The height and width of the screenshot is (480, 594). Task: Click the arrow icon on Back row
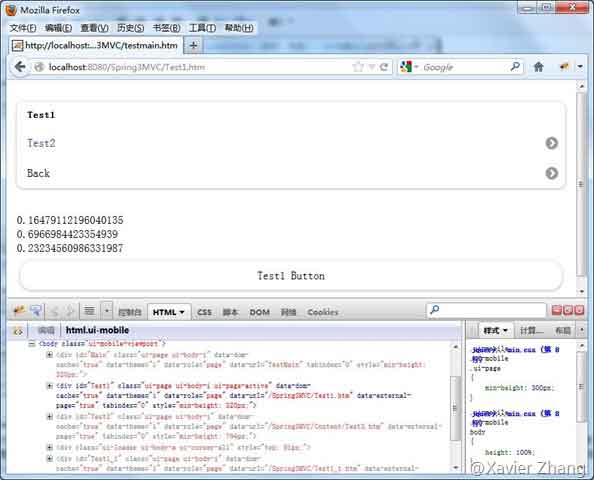pyautogui.click(x=552, y=173)
